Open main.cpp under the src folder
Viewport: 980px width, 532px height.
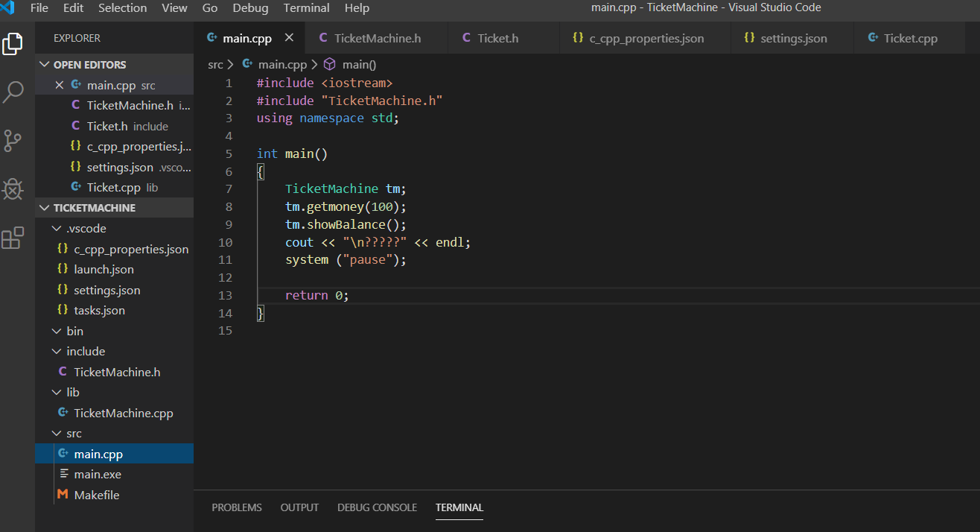tap(114, 454)
